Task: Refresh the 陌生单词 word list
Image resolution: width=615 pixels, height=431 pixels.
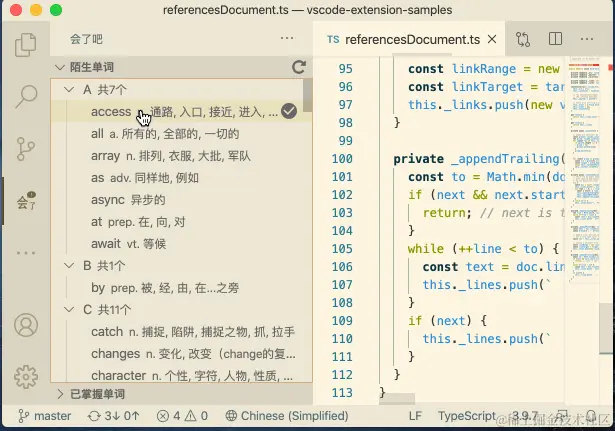Action: (x=298, y=67)
